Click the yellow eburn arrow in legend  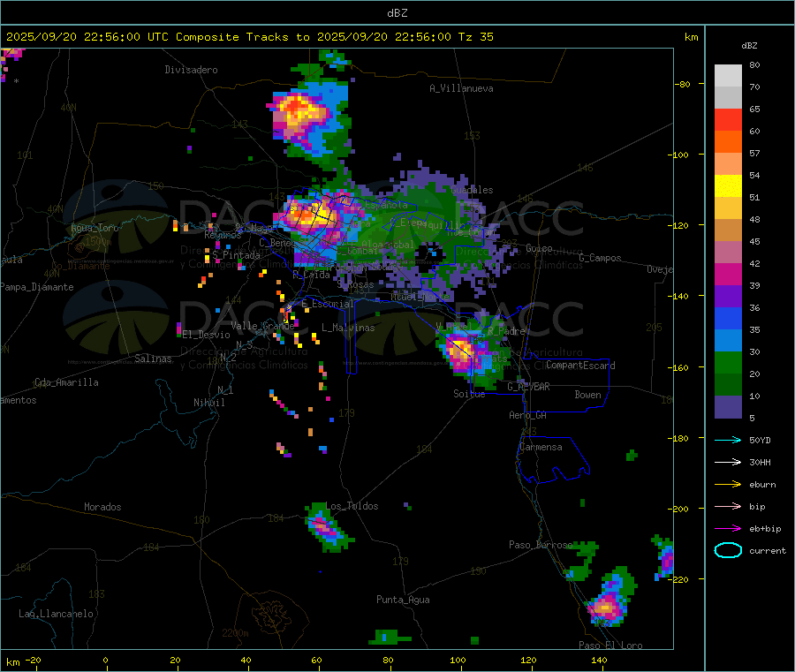[728, 485]
